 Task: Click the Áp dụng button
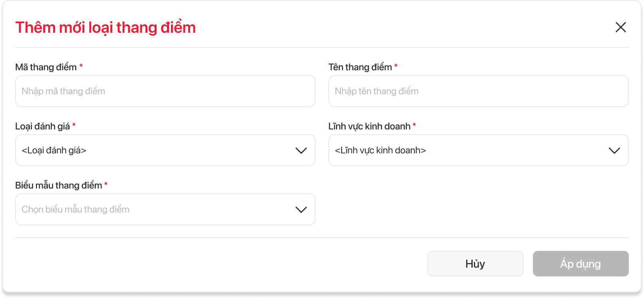[580, 264]
